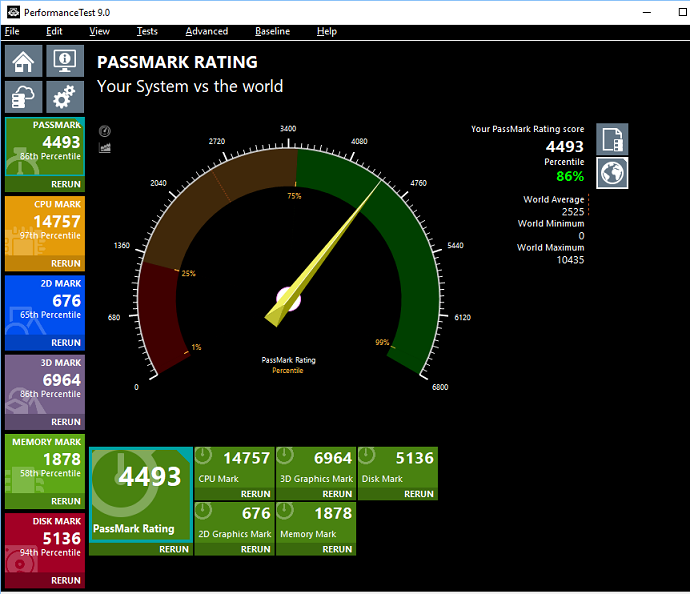The height and width of the screenshot is (594, 690).
Task: Open the Tests menu
Action: [x=147, y=31]
